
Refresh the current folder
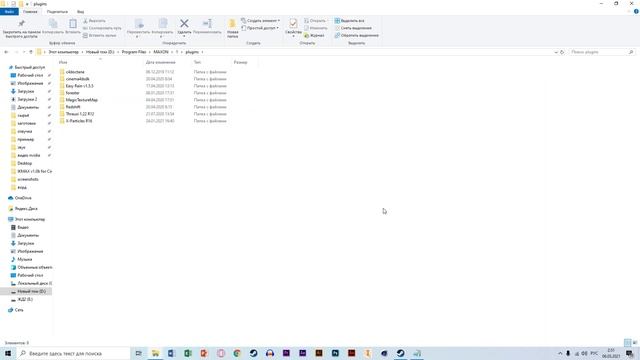click(x=562, y=52)
